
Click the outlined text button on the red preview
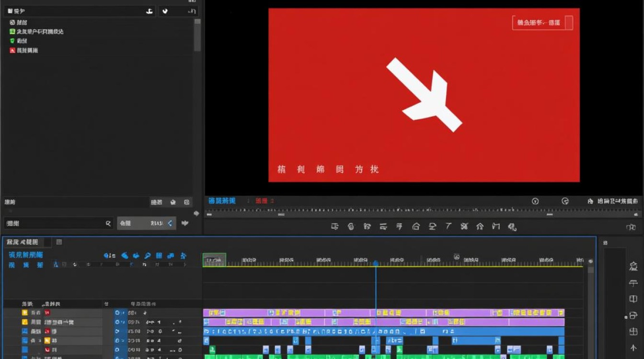542,22
